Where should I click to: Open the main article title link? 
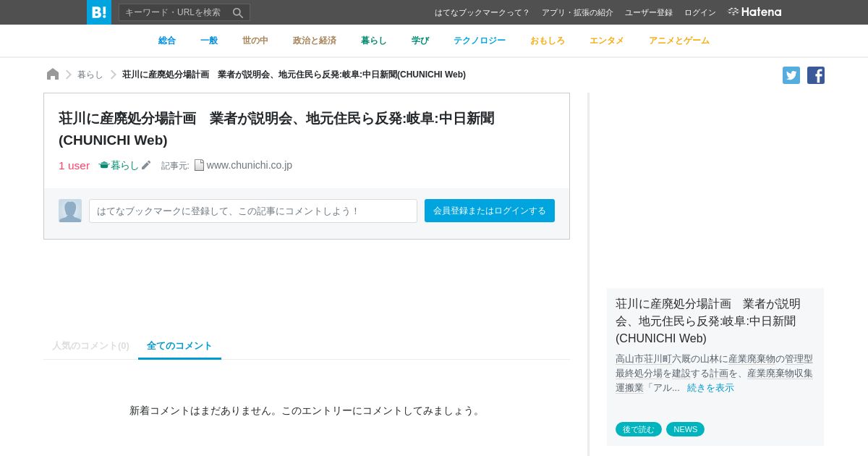276,129
